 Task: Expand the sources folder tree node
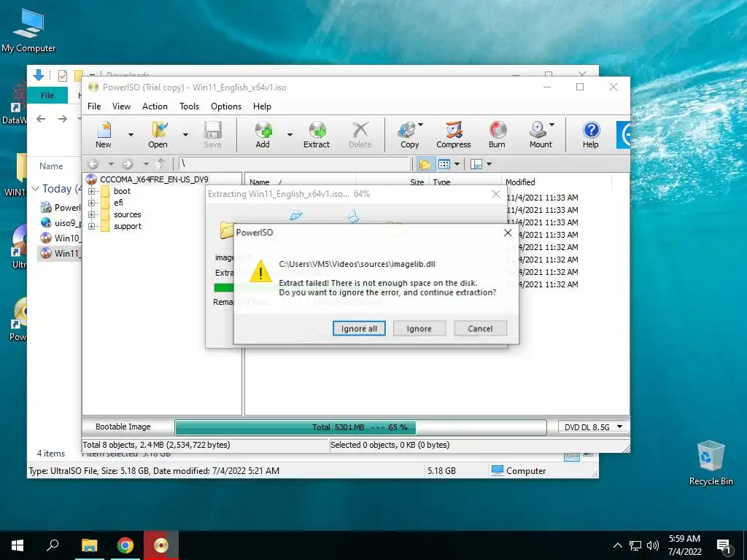point(91,215)
